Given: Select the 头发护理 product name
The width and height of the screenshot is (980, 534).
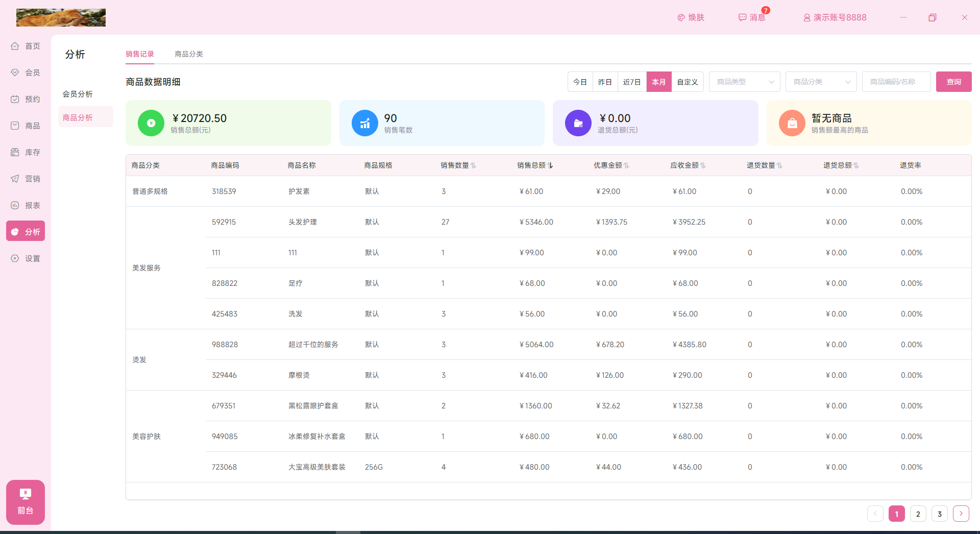Looking at the screenshot, I should tap(303, 222).
